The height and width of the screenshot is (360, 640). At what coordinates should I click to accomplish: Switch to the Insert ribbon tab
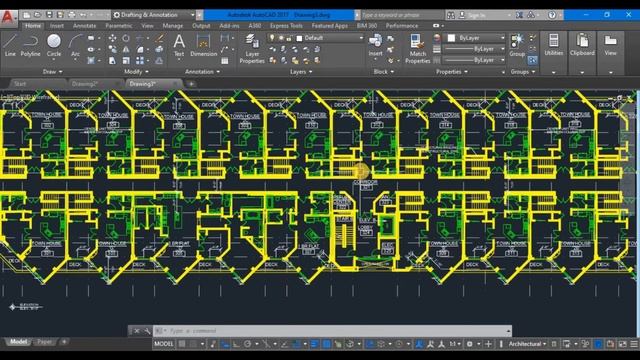click(x=56, y=26)
